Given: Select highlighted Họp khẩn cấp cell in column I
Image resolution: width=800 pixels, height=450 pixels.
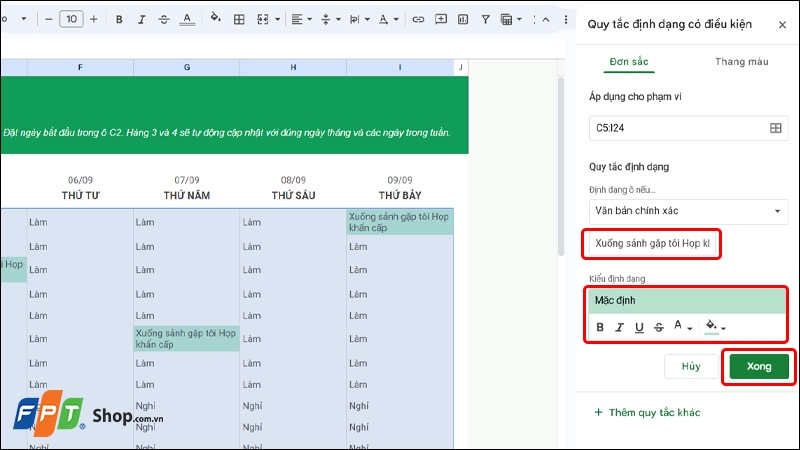Looking at the screenshot, I should pos(400,222).
